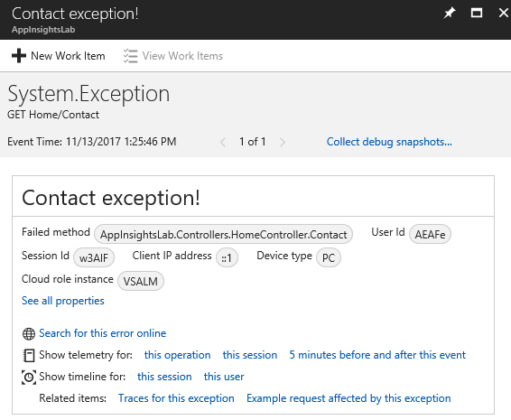Click the globe icon for online search
Image resolution: width=511 pixels, height=420 pixels.
(x=29, y=333)
